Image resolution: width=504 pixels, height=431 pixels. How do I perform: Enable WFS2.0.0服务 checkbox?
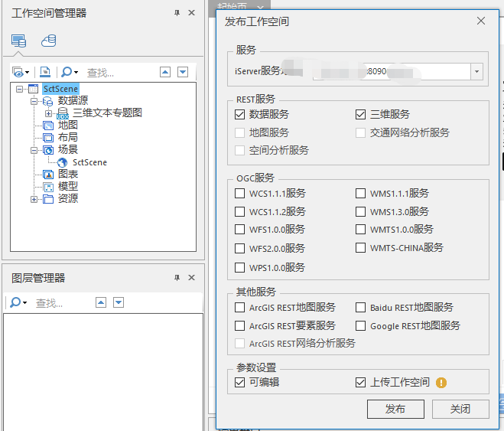(x=240, y=248)
